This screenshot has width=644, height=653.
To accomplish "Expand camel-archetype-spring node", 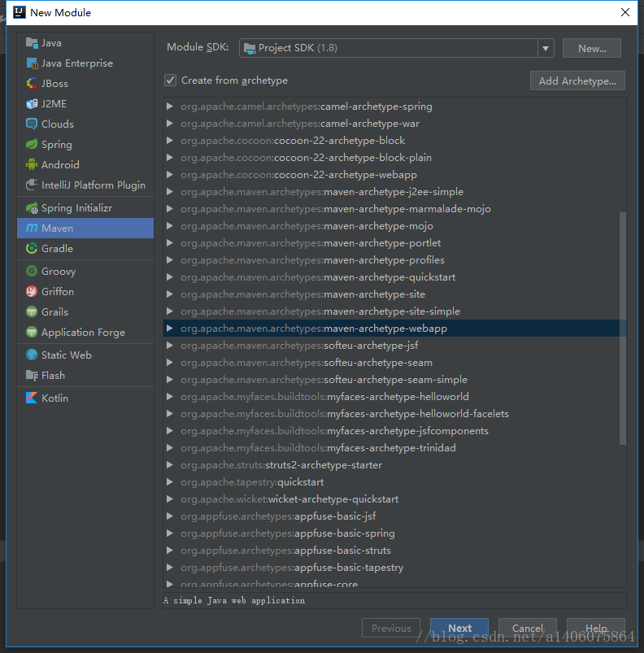I will point(169,107).
